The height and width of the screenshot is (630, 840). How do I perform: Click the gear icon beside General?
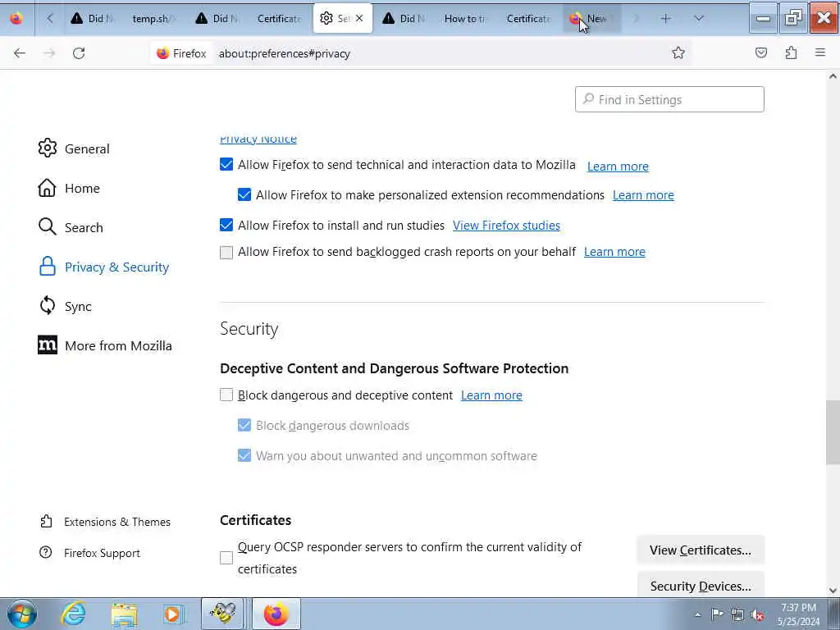tap(47, 148)
